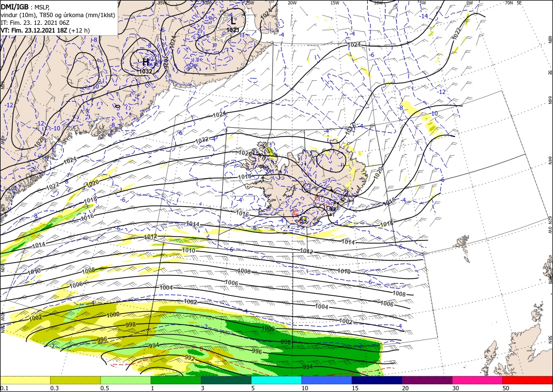Screen dimensions: 553x392
Task: Click the "5E" label in the top-right corner
Action: (519, 3)
